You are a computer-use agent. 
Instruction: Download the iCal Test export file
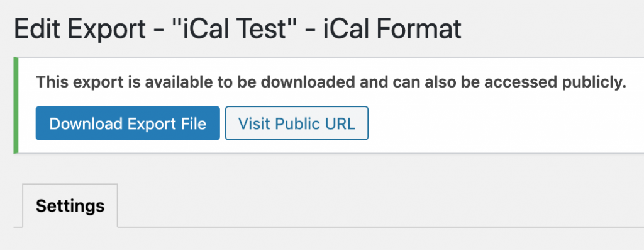pos(128,123)
